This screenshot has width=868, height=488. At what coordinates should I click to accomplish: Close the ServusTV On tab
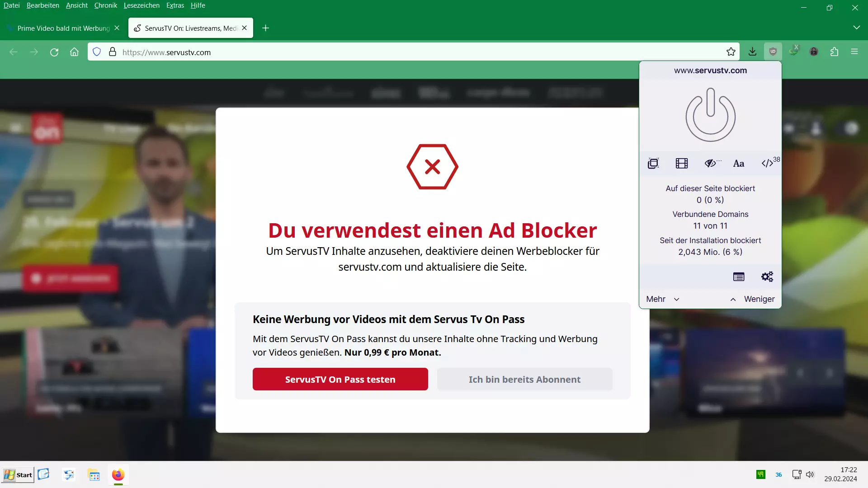click(x=245, y=28)
